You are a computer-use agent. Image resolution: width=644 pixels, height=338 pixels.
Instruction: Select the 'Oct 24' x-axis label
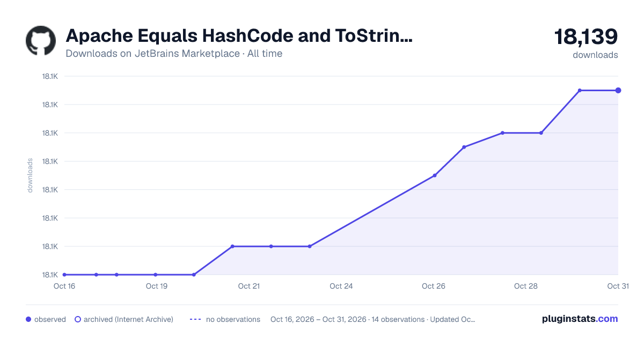(x=341, y=286)
